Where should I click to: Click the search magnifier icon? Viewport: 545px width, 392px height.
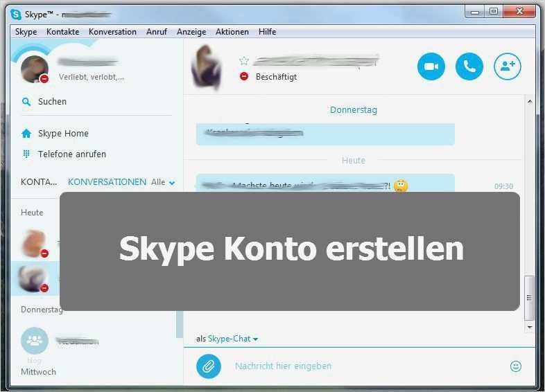[26, 102]
